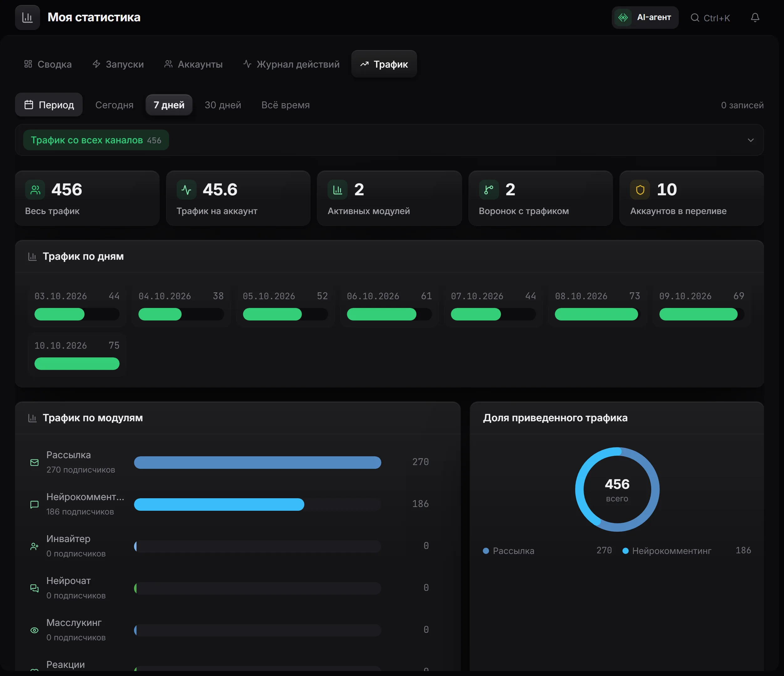Click the Реакции module row label
Viewport: 784px width, 676px height.
point(65,665)
